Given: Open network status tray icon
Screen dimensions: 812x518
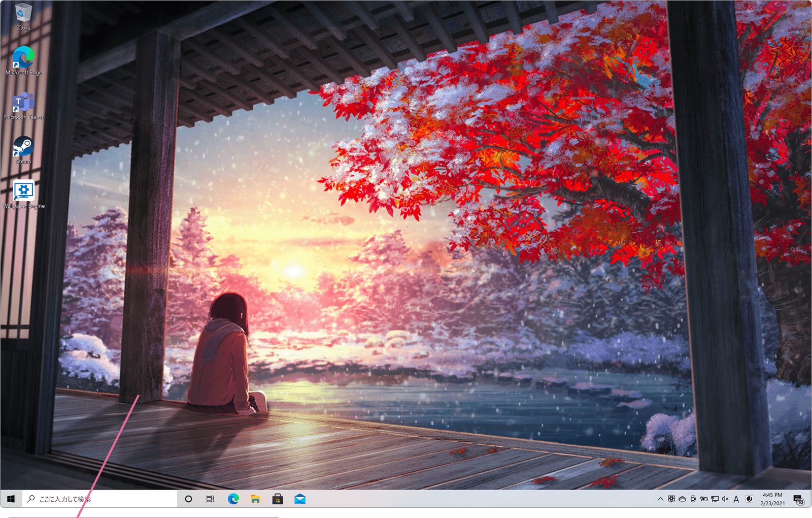Looking at the screenshot, I should [715, 499].
